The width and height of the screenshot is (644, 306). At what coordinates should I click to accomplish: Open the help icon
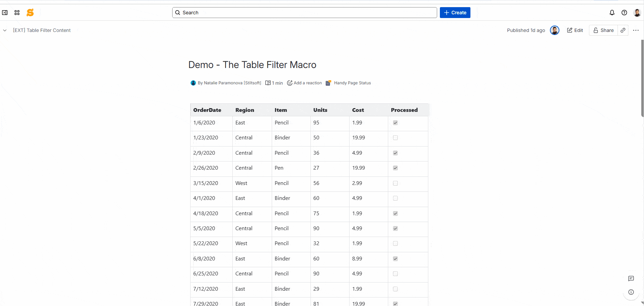pyautogui.click(x=624, y=13)
